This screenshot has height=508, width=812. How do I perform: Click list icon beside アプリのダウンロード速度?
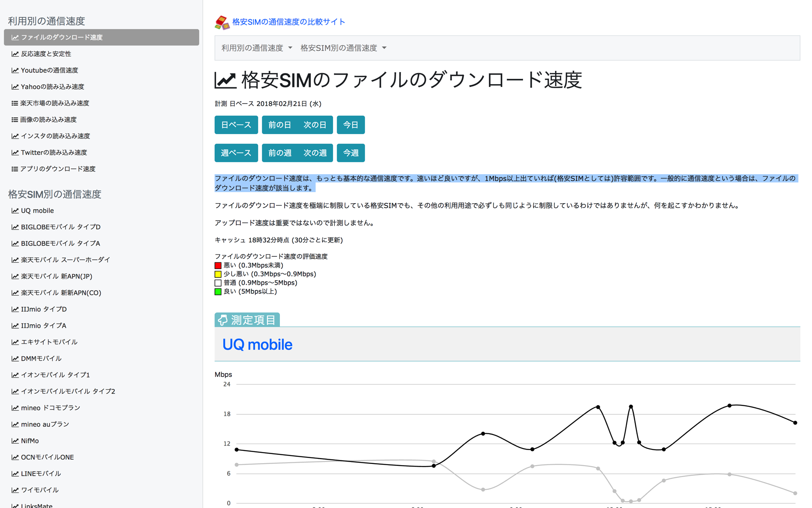[15, 169]
